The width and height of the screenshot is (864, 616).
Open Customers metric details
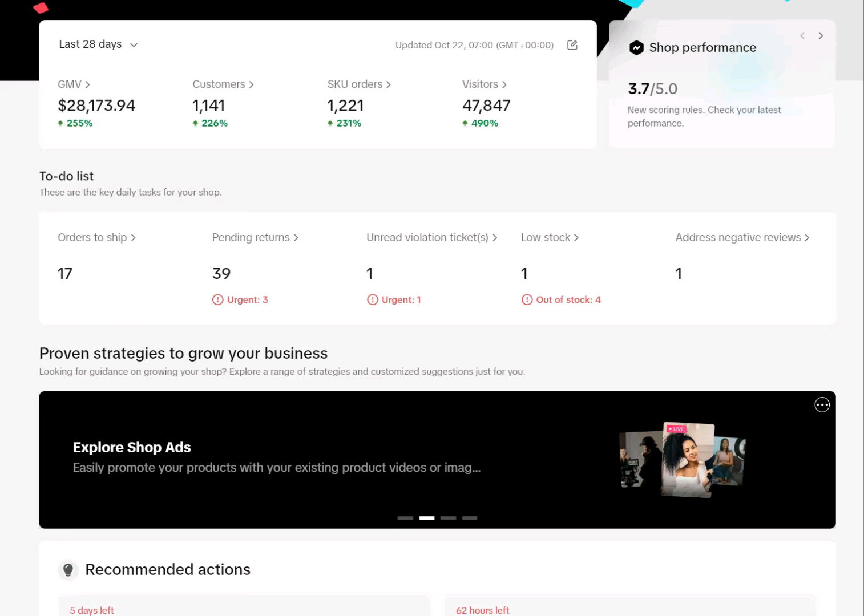coord(223,84)
